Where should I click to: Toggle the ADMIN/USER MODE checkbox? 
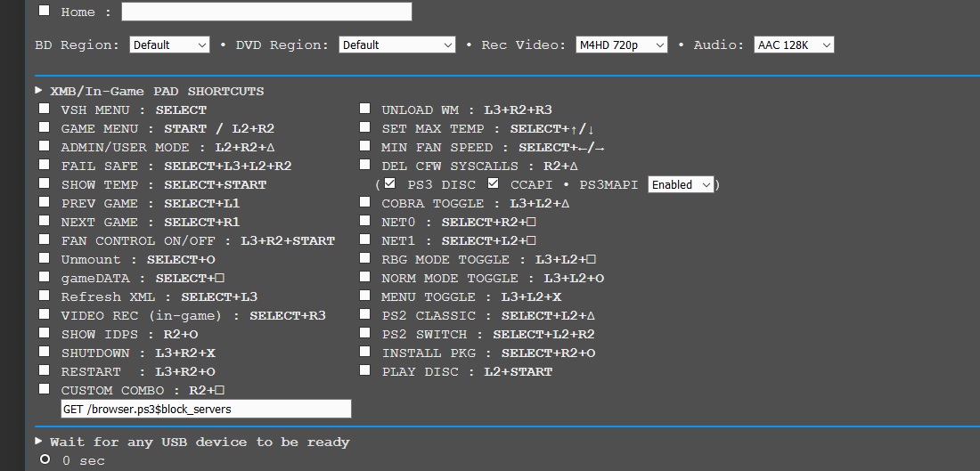(x=44, y=146)
